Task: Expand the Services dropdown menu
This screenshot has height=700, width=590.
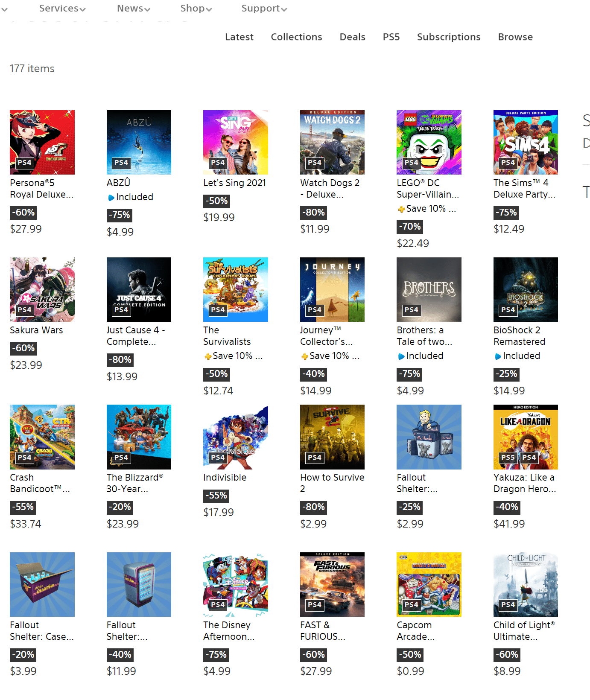Action: coord(62,8)
